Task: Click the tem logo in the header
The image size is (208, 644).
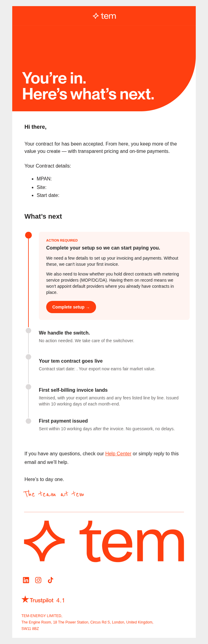Action: pyautogui.click(x=104, y=16)
